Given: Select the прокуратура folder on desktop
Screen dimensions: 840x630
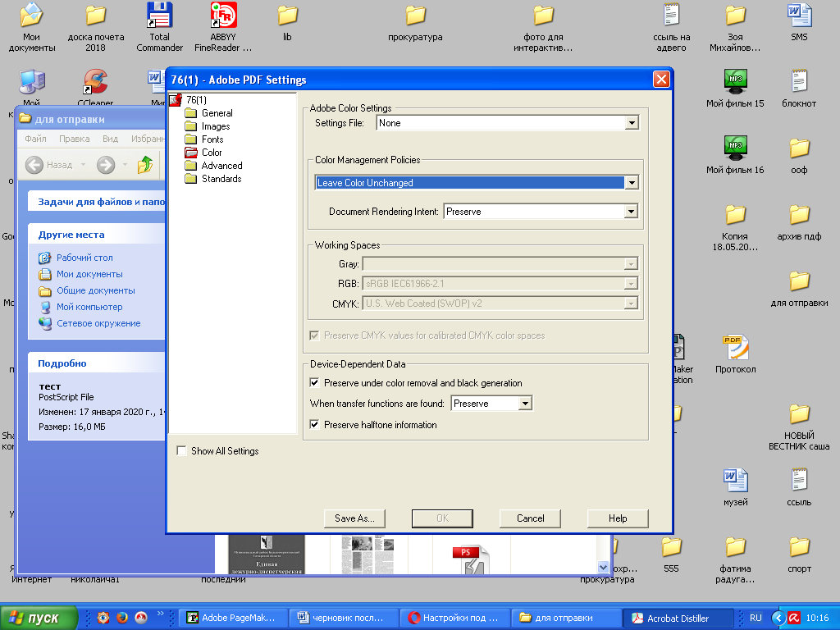Looking at the screenshot, I should point(415,22).
